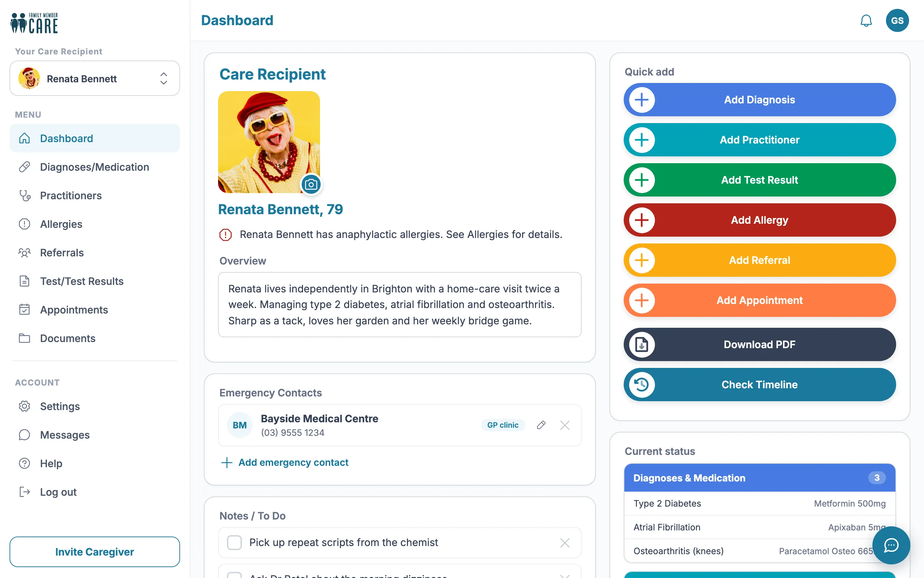Viewport: 924px width, 578px height.
Task: Open Messages in the sidebar
Action: coord(95,435)
